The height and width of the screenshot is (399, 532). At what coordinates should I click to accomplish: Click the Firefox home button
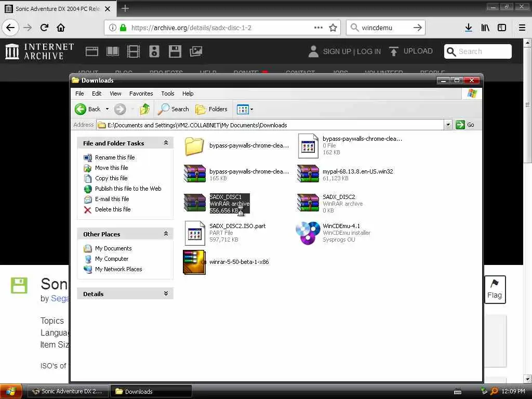(61, 28)
